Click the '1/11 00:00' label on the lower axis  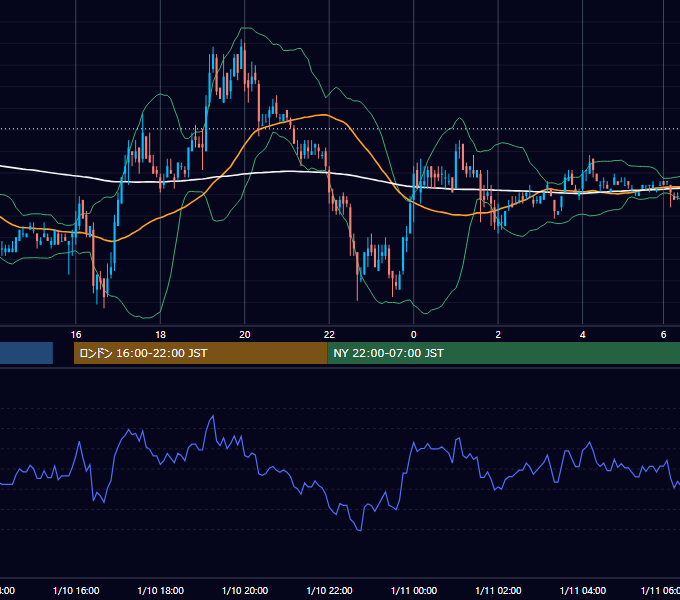tap(414, 591)
